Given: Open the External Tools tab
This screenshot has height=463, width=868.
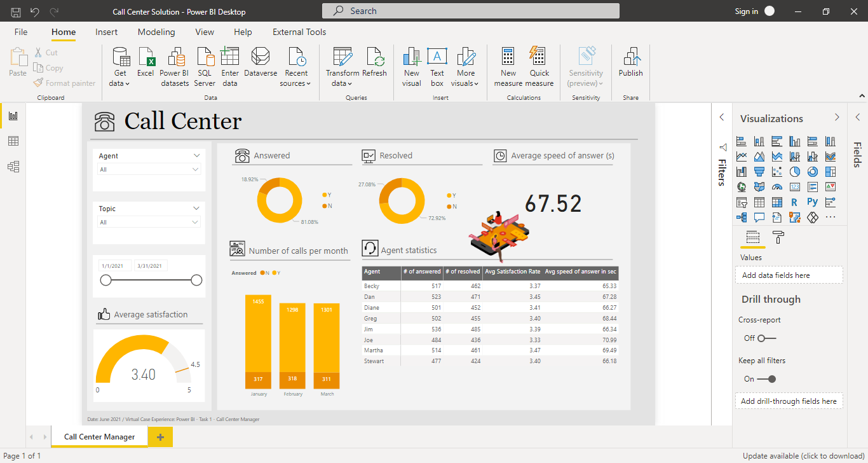Looking at the screenshot, I should (x=299, y=32).
